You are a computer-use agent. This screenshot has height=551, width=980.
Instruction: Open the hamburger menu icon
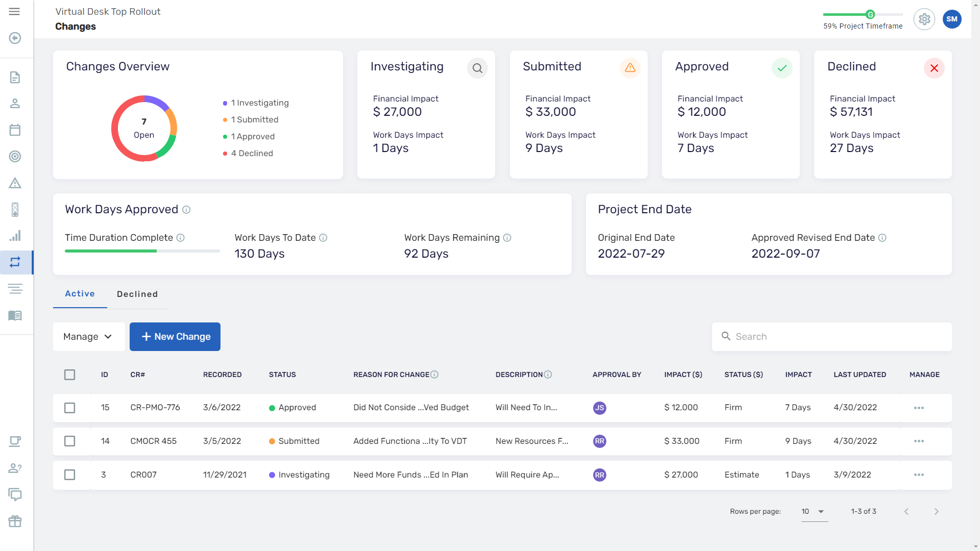pos(14,11)
